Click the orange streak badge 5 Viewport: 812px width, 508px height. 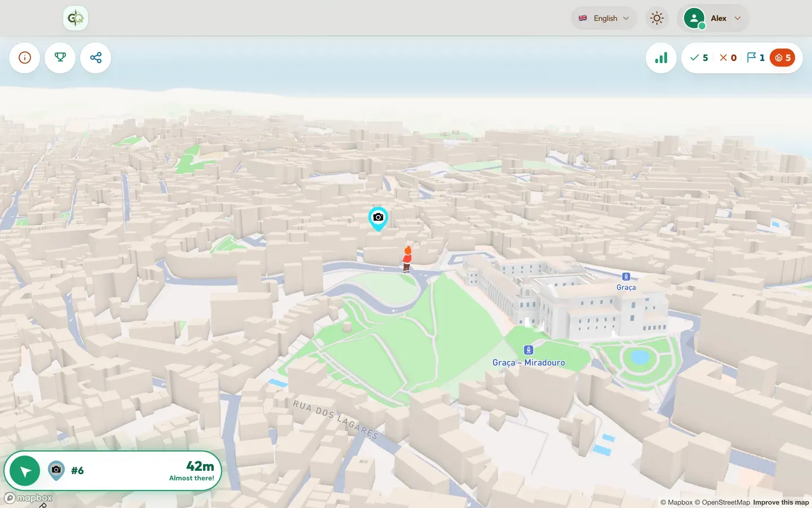782,58
